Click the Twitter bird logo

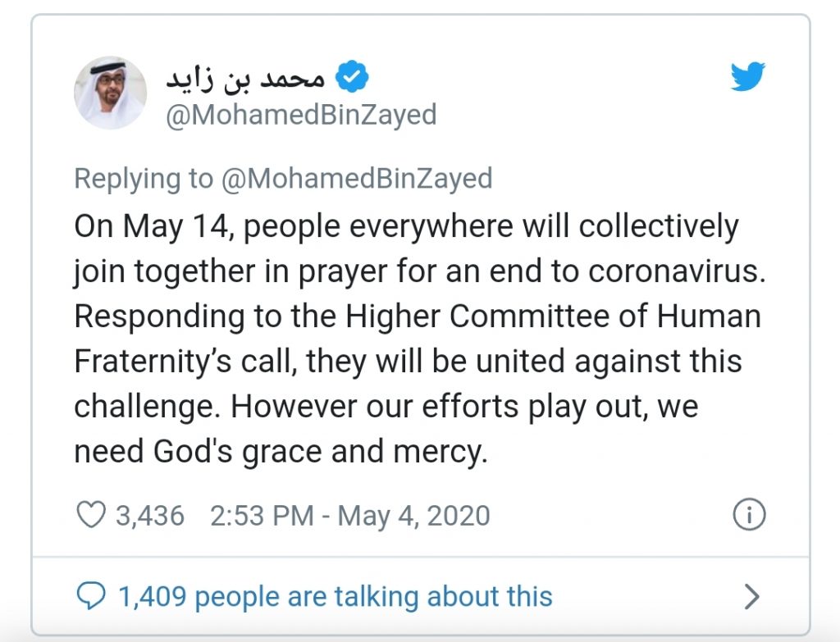747,78
